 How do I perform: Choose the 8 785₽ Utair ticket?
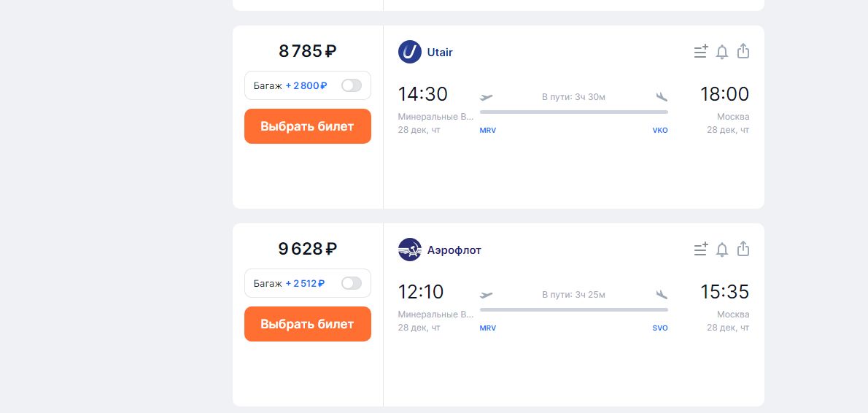pos(307,126)
